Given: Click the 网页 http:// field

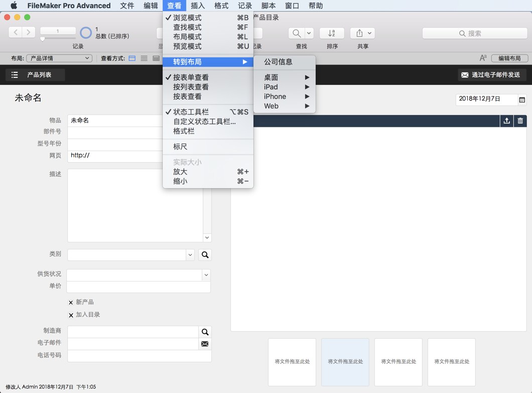Looking at the screenshot, I should (115, 156).
